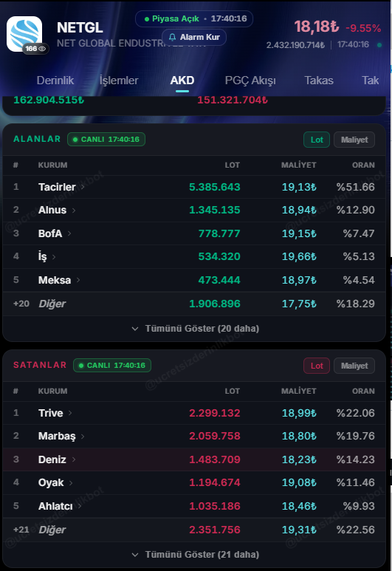The height and width of the screenshot is (571, 392).
Task: Click the green total 162.904.515₺
Action: click(x=49, y=100)
